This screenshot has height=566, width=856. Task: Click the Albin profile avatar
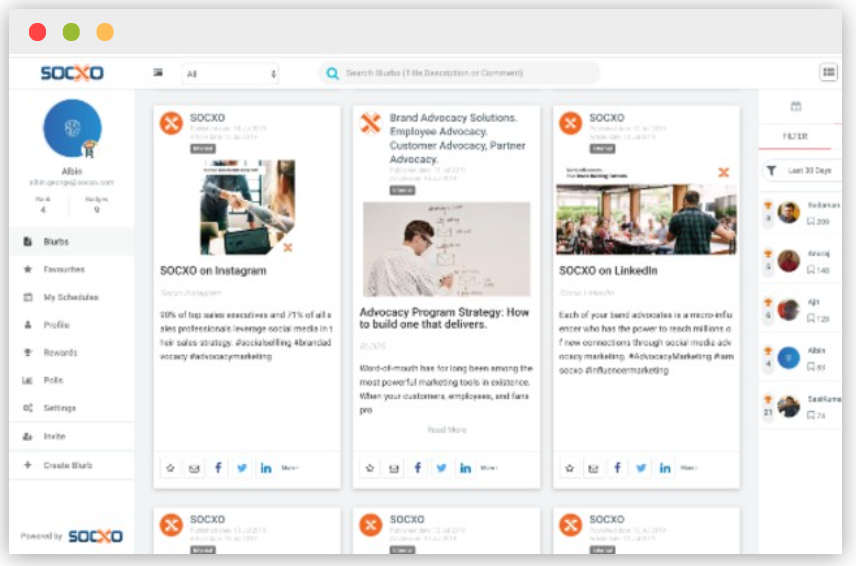(72, 128)
